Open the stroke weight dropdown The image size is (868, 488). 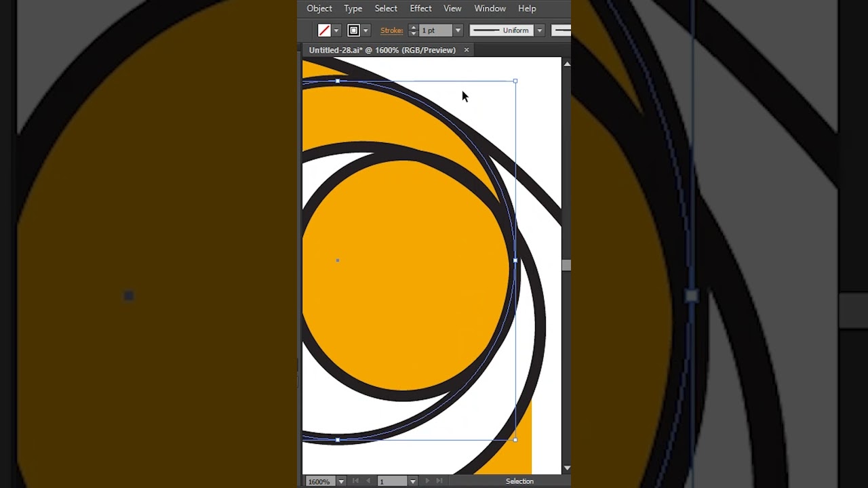point(458,30)
